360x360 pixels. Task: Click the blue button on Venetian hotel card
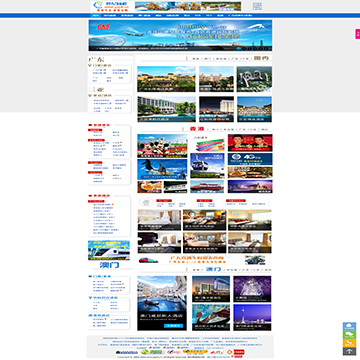pyautogui.click(x=173, y=326)
